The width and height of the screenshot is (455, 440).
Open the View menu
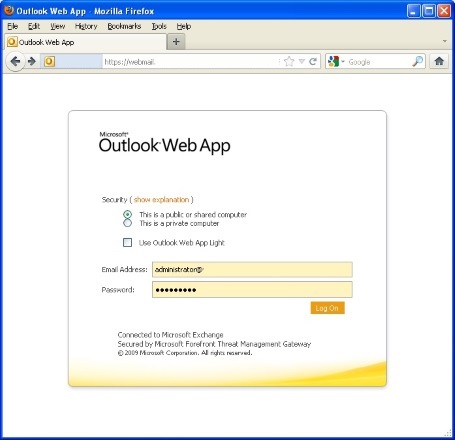pos(58,26)
